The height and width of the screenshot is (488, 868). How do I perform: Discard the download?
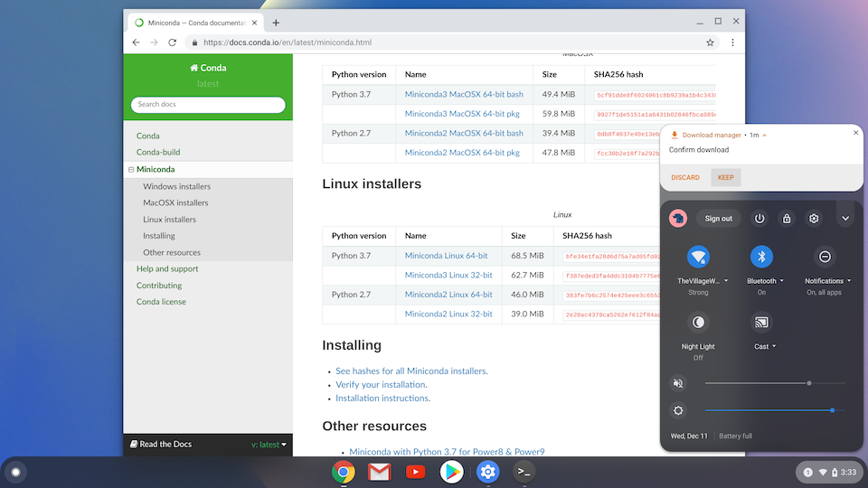(685, 178)
